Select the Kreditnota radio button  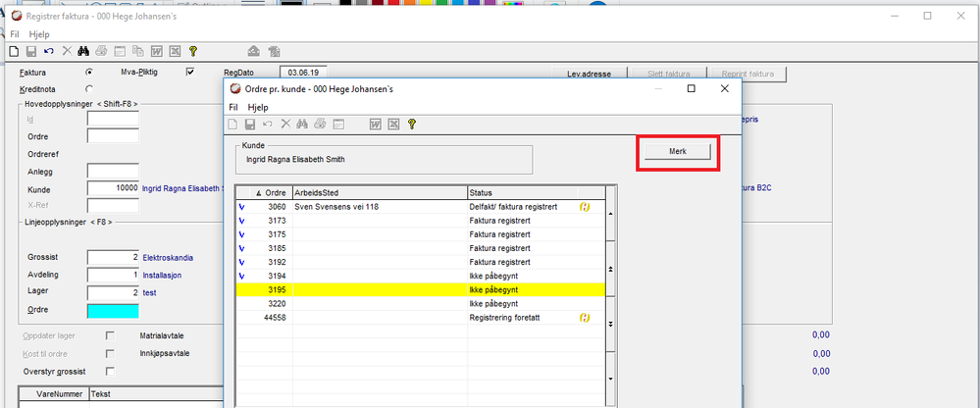click(88, 88)
